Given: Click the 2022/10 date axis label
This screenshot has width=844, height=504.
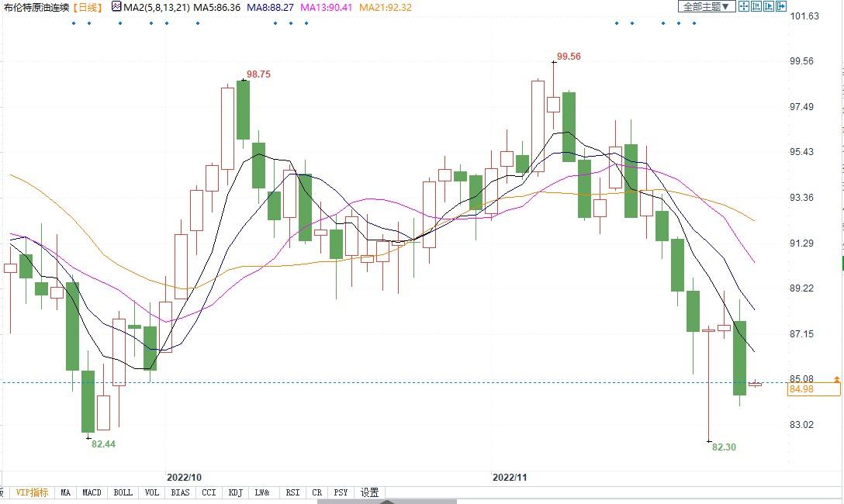Looking at the screenshot, I should 184,477.
